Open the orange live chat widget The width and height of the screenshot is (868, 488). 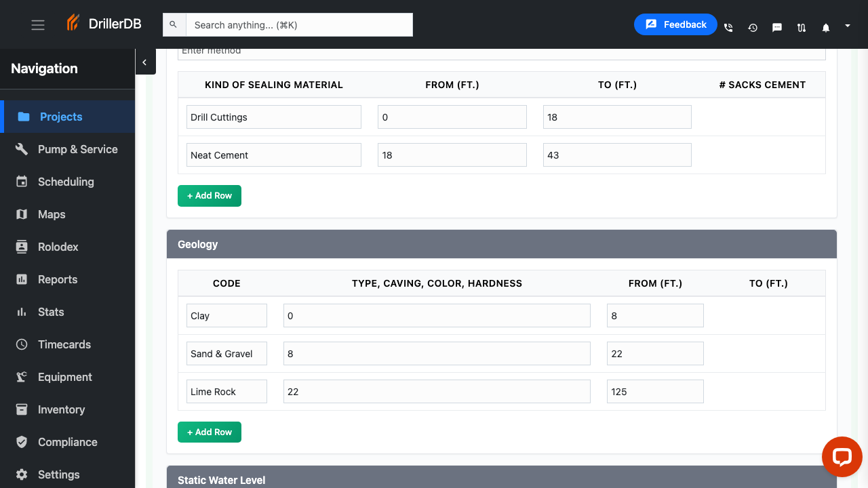(x=842, y=456)
